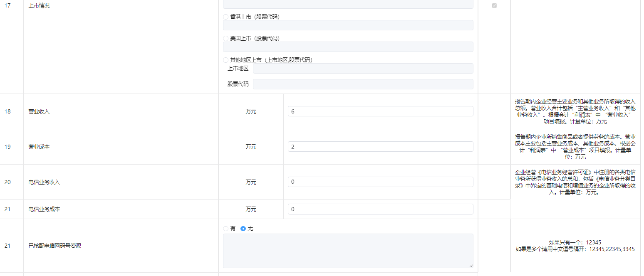This screenshot has height=276, width=644.
Task: Click the 电信业务收入 value field
Action: pos(381,182)
